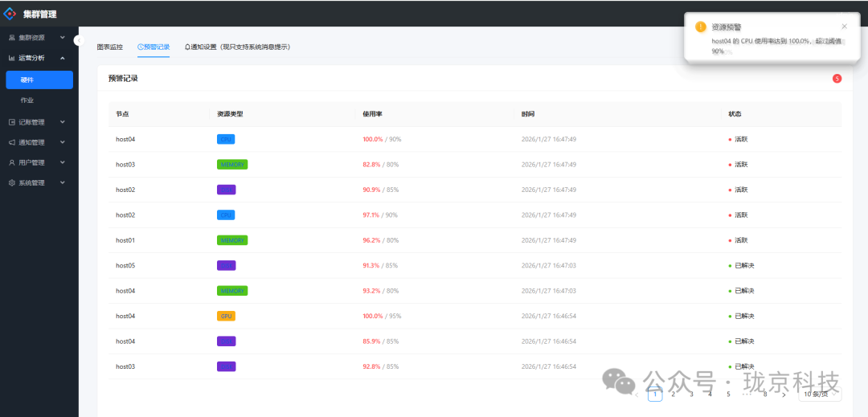Expand the 记账管理 menu chevron

click(x=63, y=122)
